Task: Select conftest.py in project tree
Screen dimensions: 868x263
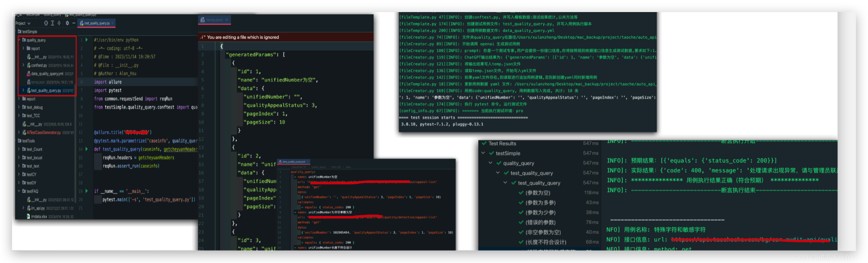Action: pyautogui.click(x=39, y=65)
